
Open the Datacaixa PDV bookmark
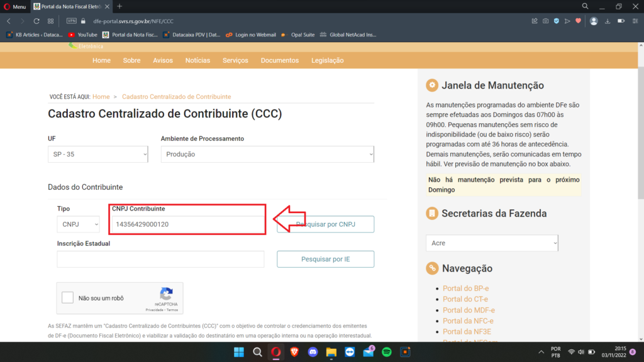coord(192,35)
